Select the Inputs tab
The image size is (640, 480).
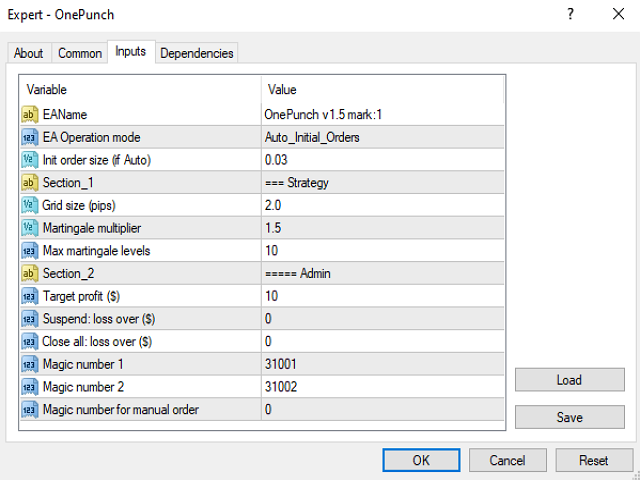point(131,51)
